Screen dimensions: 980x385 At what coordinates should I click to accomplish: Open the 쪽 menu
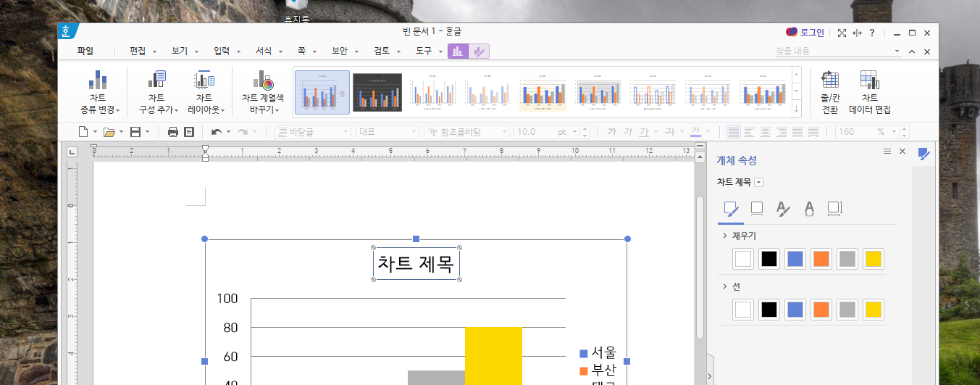pos(301,51)
